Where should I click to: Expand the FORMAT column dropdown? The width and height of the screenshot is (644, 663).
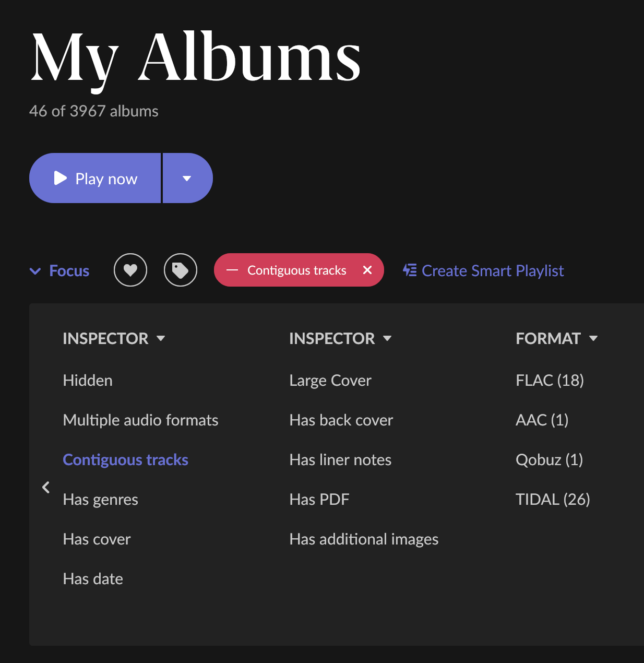pos(593,338)
